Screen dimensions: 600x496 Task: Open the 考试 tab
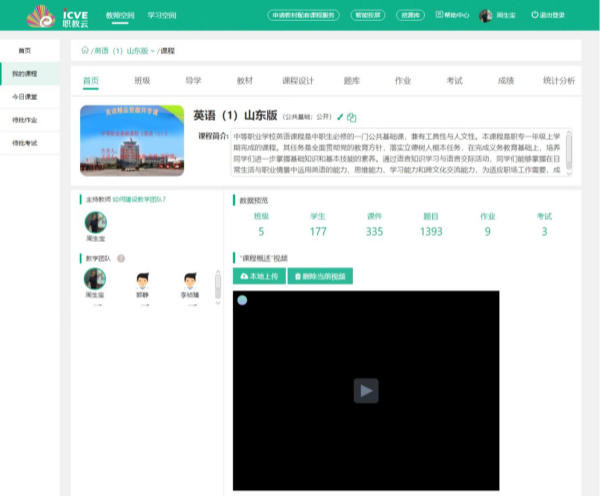(x=454, y=81)
